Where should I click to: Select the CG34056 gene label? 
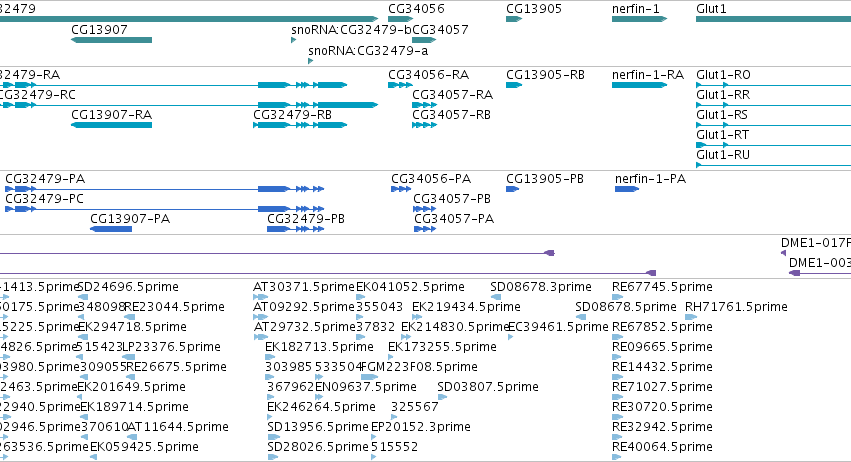416,9
